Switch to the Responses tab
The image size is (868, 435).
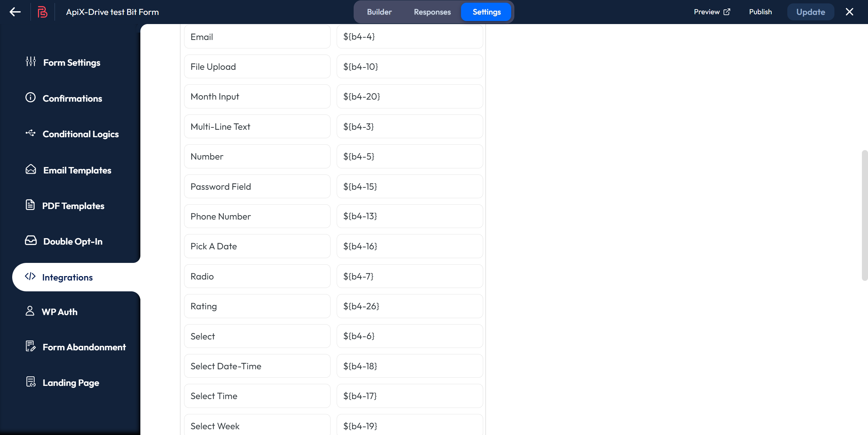432,12
